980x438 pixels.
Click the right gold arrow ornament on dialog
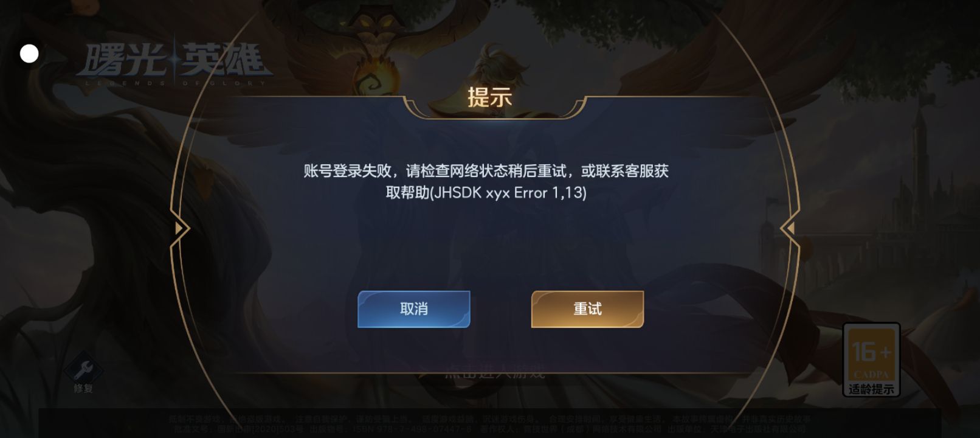coord(789,228)
